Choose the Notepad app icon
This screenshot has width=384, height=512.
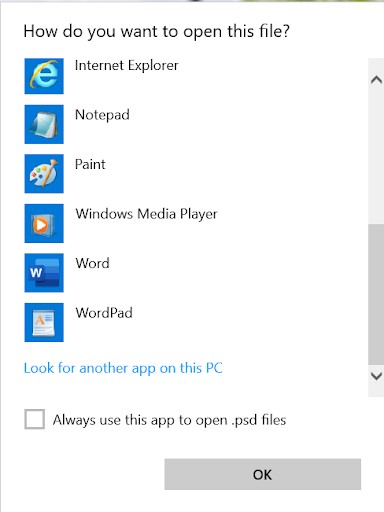pyautogui.click(x=44, y=124)
